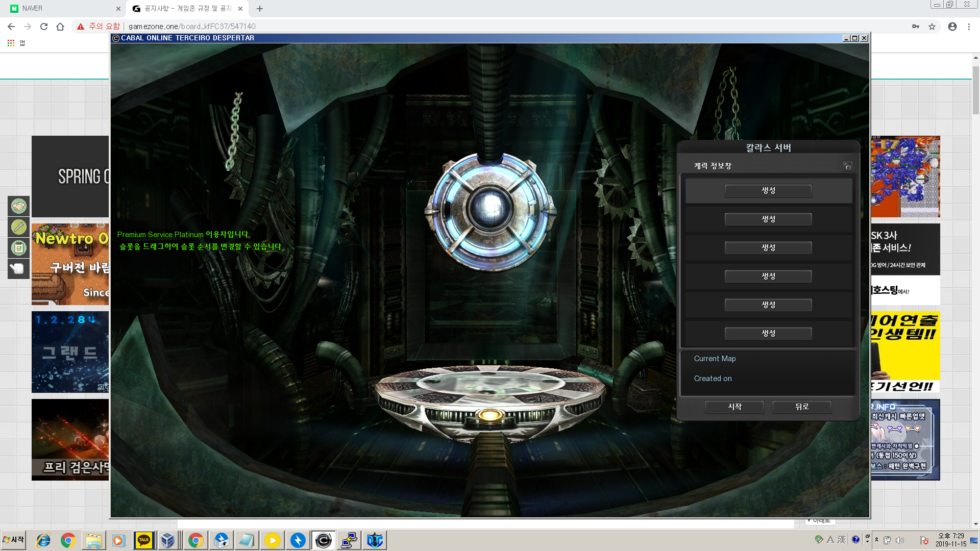Image resolution: width=980 pixels, height=551 pixels.
Task: Open VirtualBox from the taskbar
Action: [x=168, y=540]
